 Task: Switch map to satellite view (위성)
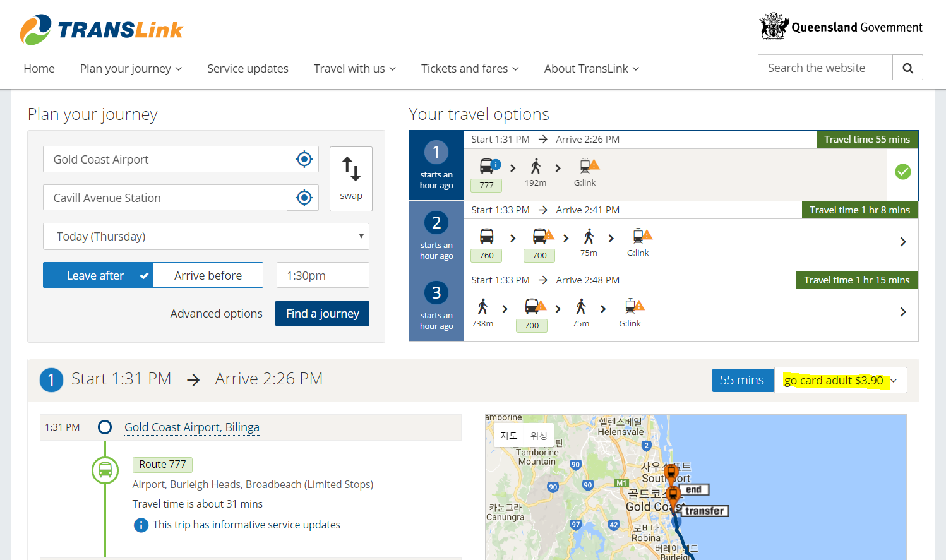(539, 436)
